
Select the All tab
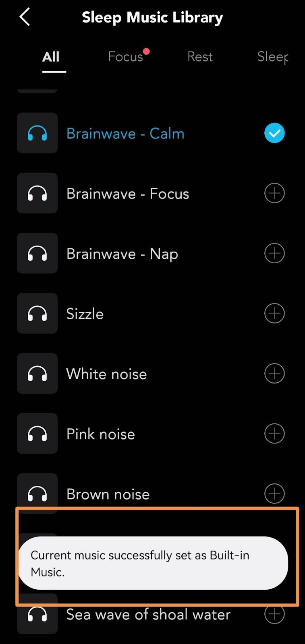click(51, 57)
